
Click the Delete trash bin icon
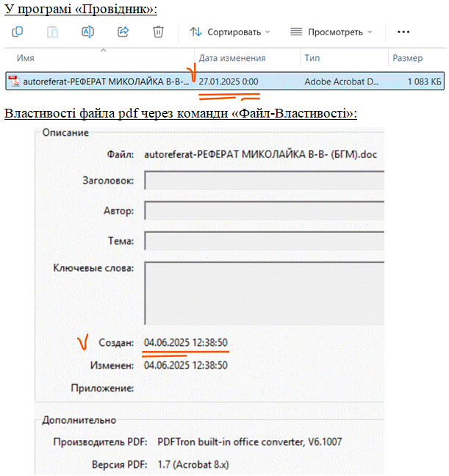[x=158, y=32]
